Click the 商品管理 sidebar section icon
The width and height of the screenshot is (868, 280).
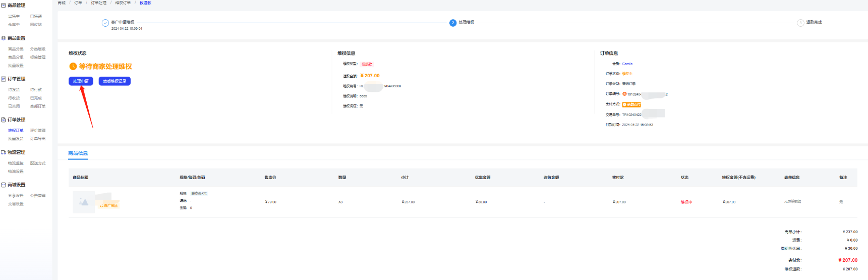(x=4, y=6)
